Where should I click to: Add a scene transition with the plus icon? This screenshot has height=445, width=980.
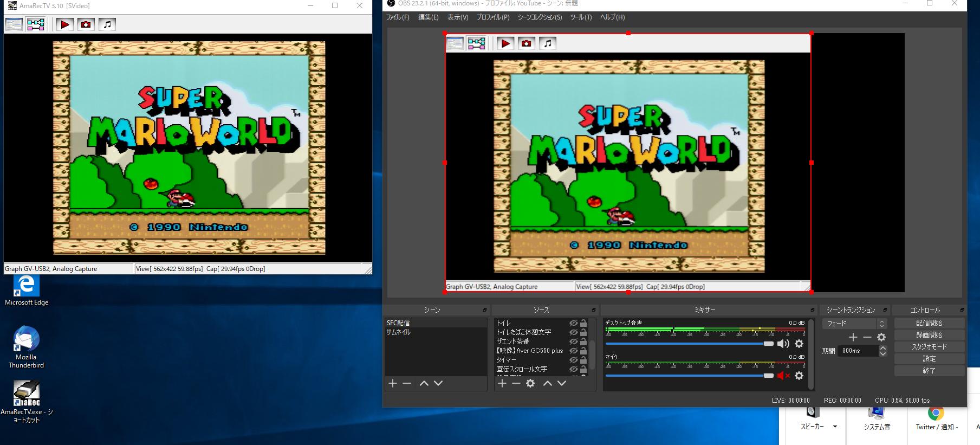tap(853, 337)
